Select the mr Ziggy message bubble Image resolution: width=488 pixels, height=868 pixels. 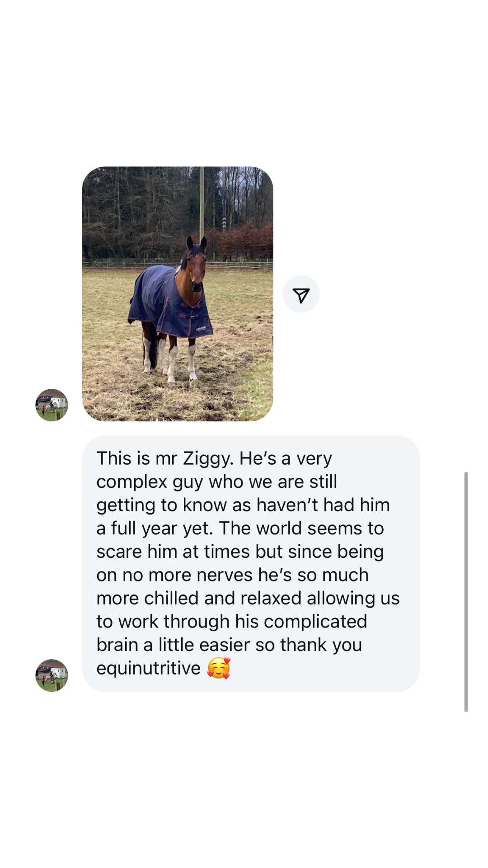pyautogui.click(x=251, y=563)
